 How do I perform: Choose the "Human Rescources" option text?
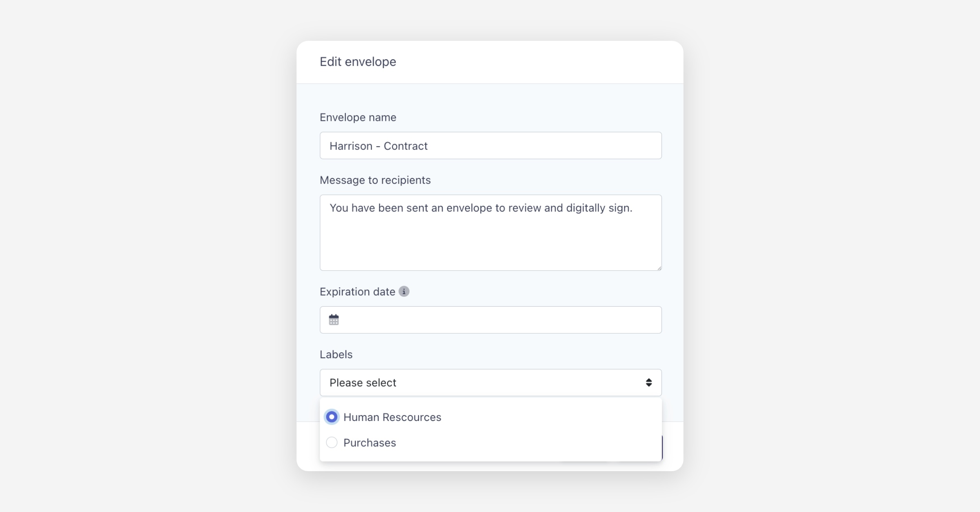392,417
